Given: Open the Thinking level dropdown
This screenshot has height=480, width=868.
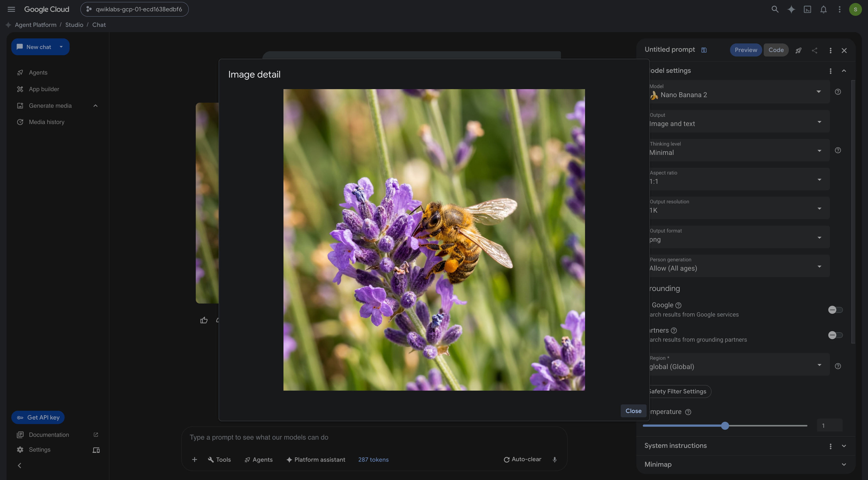Looking at the screenshot, I should coord(739,150).
